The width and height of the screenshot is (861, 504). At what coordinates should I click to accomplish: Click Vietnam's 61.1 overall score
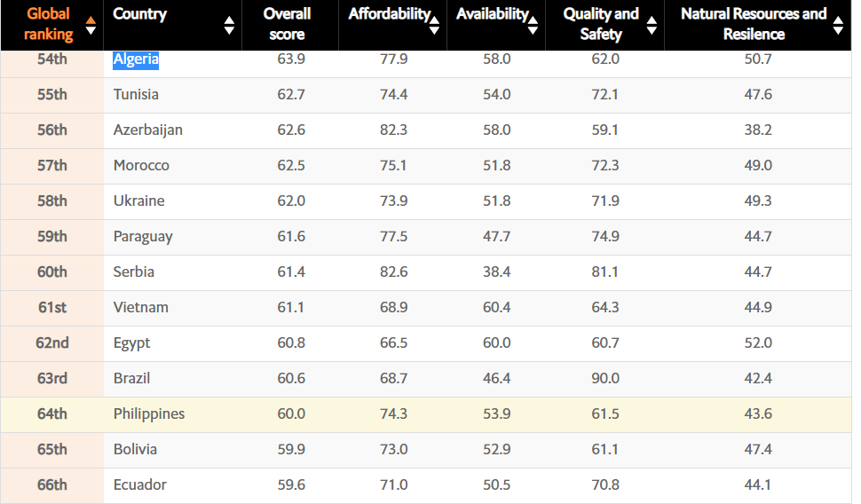tap(290, 308)
